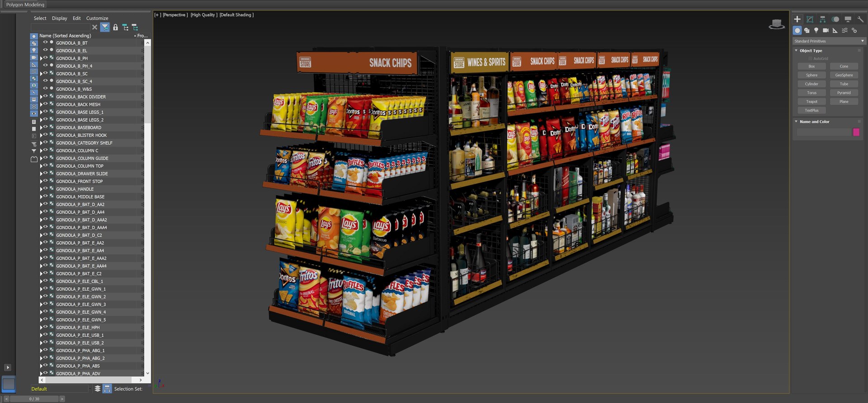This screenshot has width=868, height=403.
Task: Expand the GONDOLA_B_PH tree node
Action: point(41,58)
